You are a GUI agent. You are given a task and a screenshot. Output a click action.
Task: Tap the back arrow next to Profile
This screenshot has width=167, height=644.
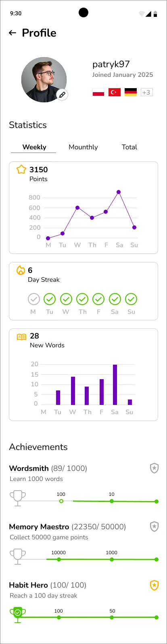point(13,33)
